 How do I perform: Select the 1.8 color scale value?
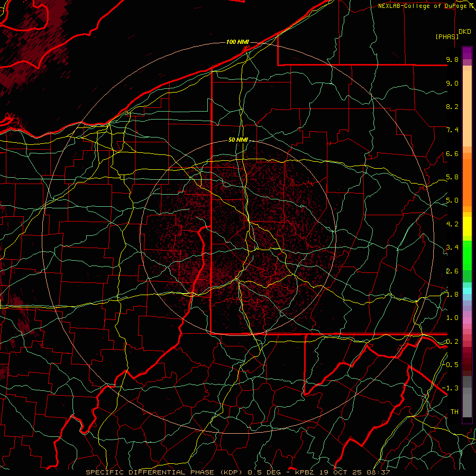click(452, 295)
